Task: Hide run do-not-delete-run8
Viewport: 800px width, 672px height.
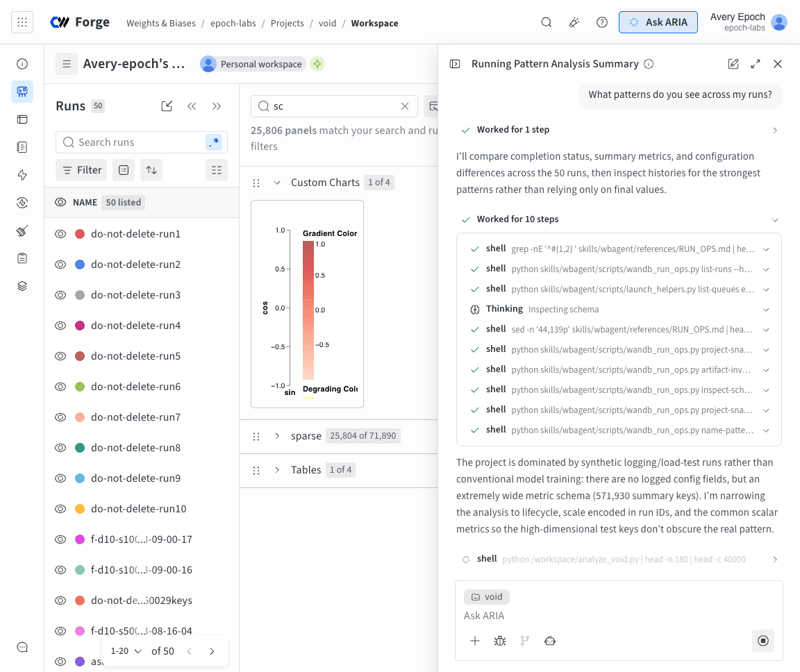Action: coord(60,448)
